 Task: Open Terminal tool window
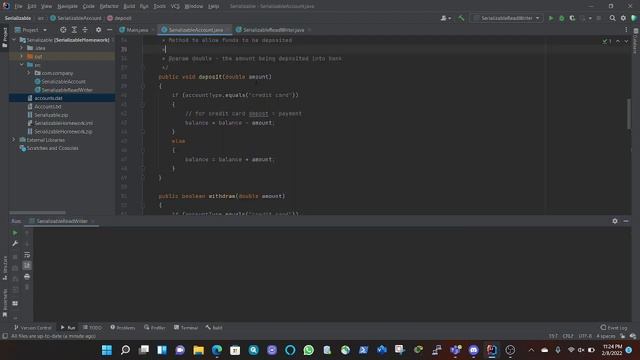point(186,328)
